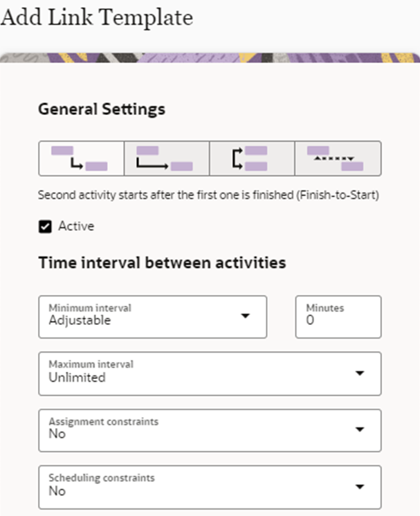Open the Assignment constraints dropdown
The image size is (420, 516).
tap(210, 430)
